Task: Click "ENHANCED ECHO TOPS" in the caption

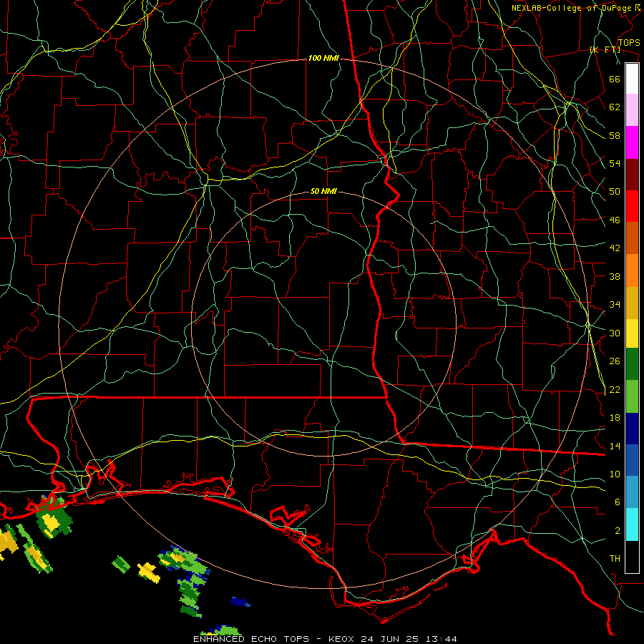Action: [251, 639]
